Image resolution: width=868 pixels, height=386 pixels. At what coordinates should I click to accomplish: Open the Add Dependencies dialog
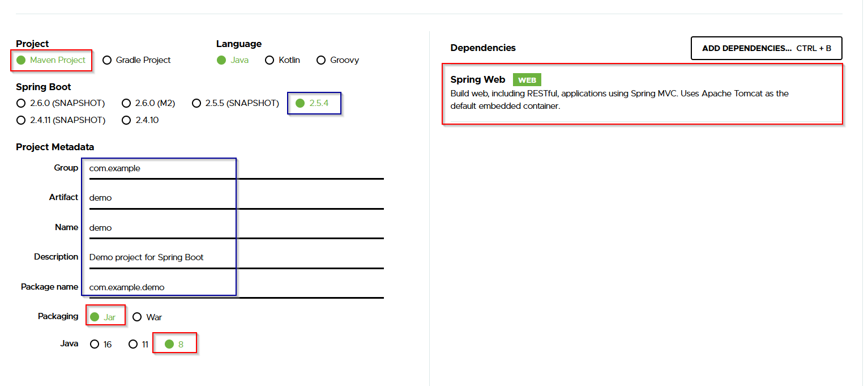[x=766, y=48]
